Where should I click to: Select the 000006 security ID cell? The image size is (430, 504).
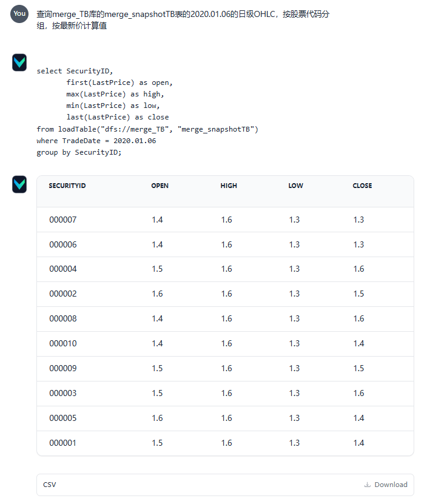click(x=63, y=244)
